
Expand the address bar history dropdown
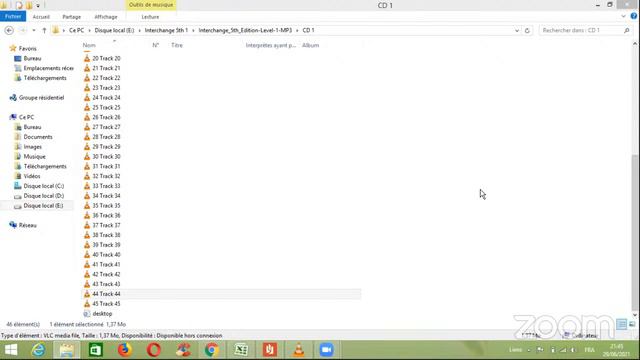517,30
